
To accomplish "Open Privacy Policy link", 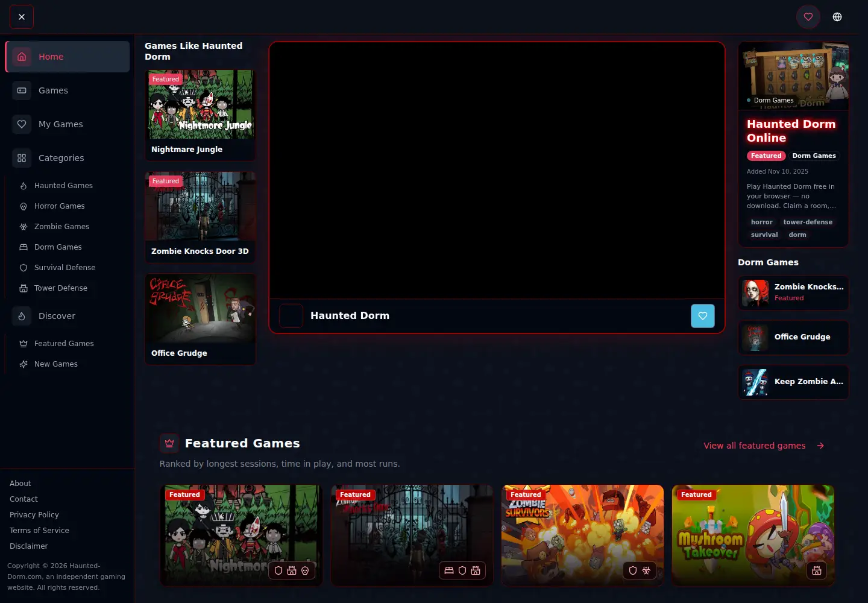I will [34, 515].
